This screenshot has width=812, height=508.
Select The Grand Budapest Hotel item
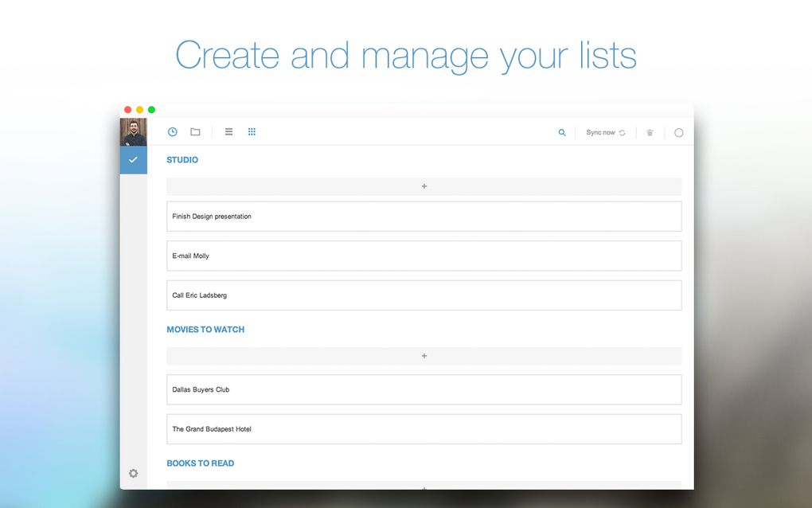tap(424, 429)
